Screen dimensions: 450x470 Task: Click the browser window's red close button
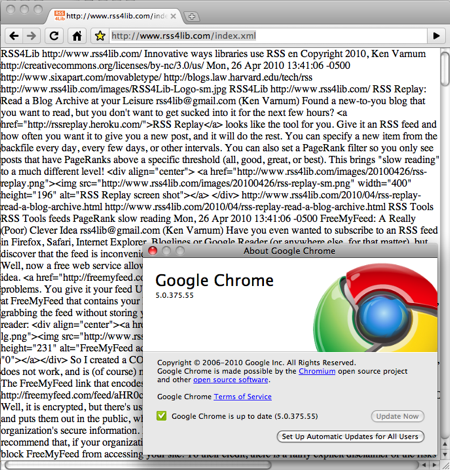click(11, 9)
